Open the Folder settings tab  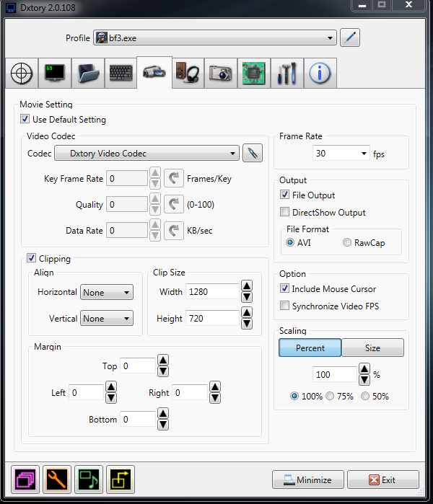[x=88, y=74]
